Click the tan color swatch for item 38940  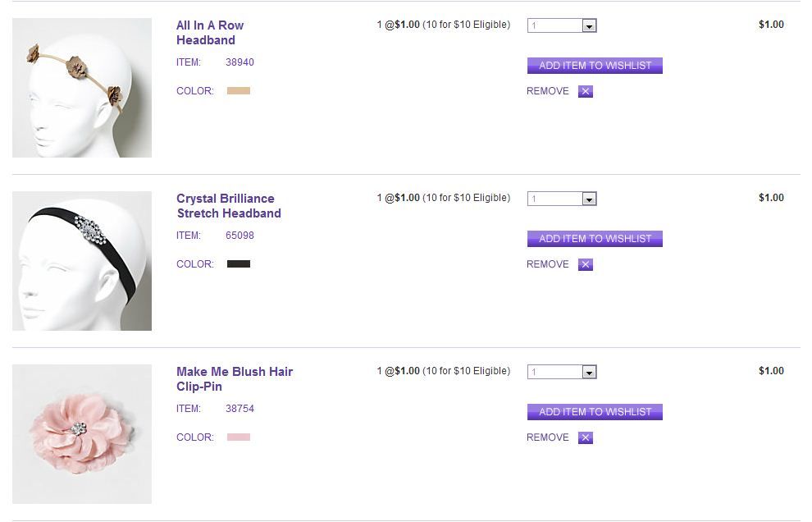pyautogui.click(x=239, y=91)
